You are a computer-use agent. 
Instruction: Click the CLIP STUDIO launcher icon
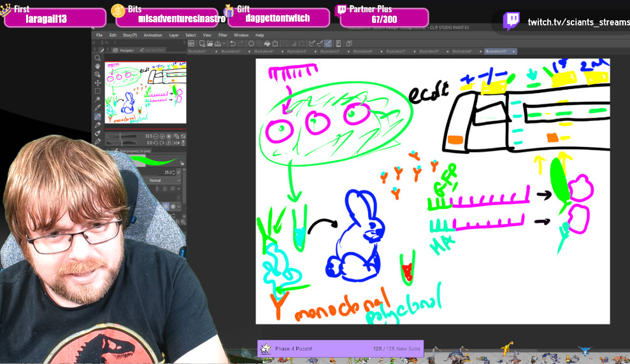pyautogui.click(x=191, y=43)
